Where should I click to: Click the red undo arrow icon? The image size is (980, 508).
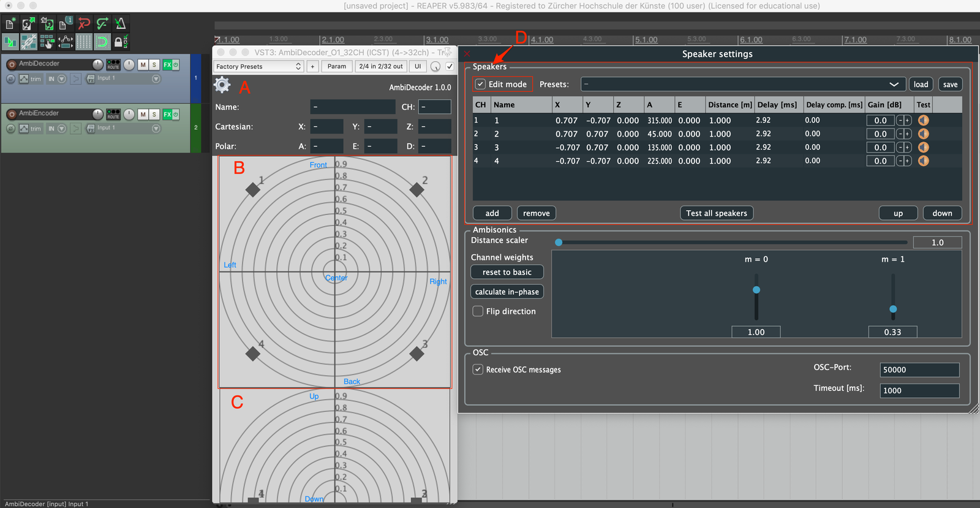pyautogui.click(x=84, y=24)
